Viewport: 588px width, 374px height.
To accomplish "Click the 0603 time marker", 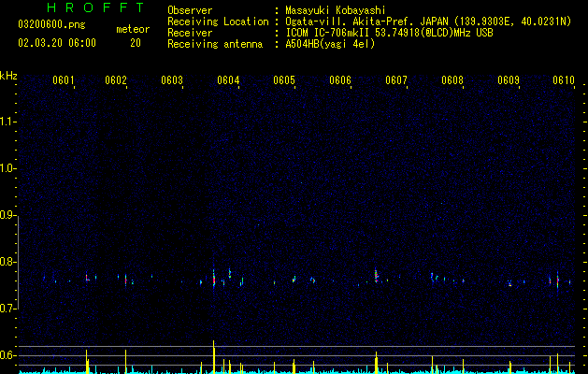I will 172,80.
